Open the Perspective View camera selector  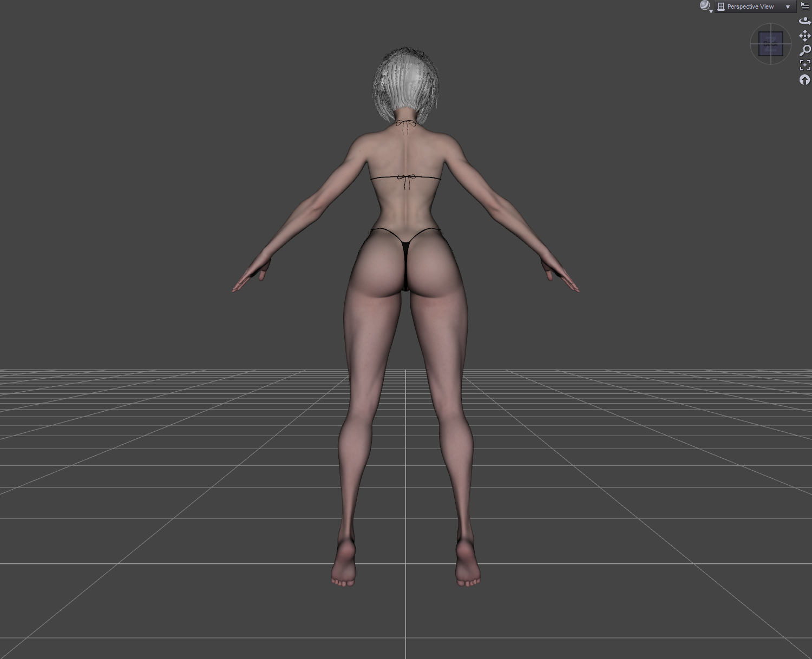click(756, 6)
